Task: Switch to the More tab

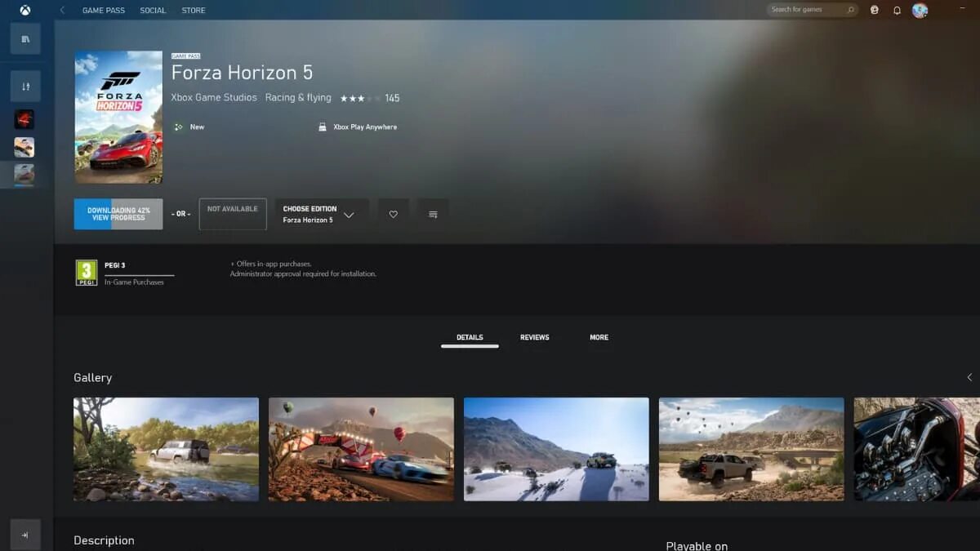Action: [599, 338]
